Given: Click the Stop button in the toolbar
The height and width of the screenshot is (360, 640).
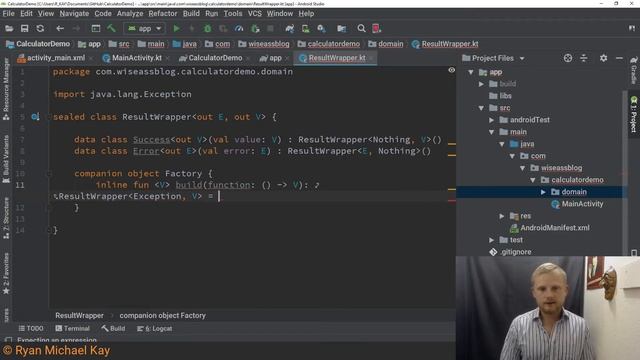Looking at the screenshot, I should click(x=270, y=29).
